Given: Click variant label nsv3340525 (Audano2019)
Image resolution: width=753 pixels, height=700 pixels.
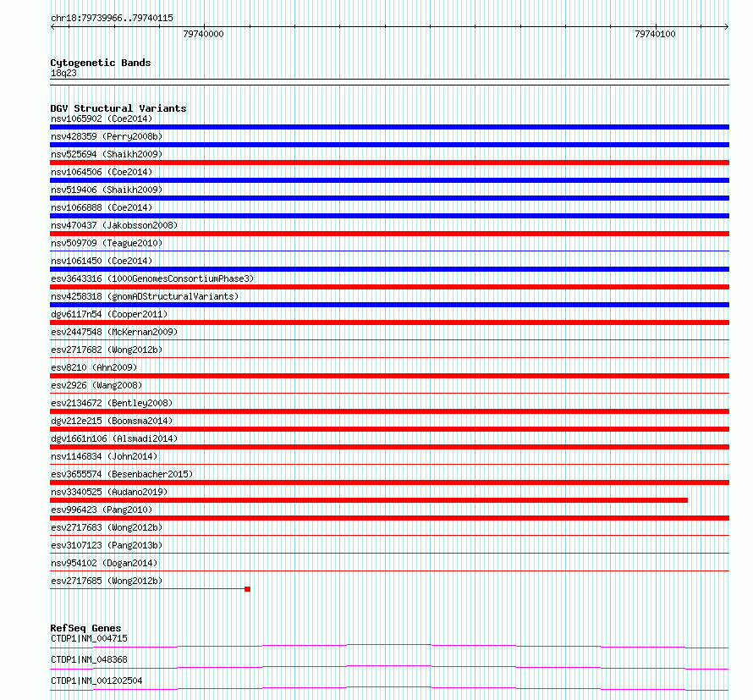Looking at the screenshot, I should tap(109, 492).
